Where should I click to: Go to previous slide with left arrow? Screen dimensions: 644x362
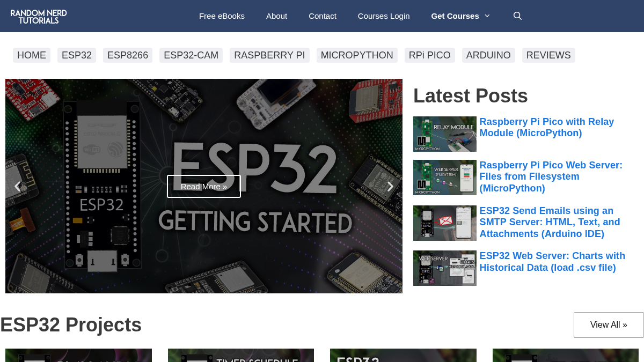[17, 187]
